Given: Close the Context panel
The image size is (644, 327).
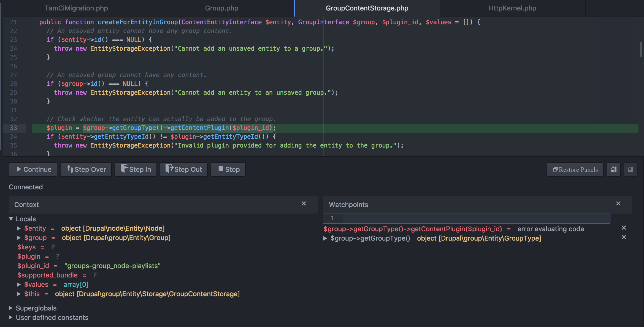Looking at the screenshot, I should [304, 204].
